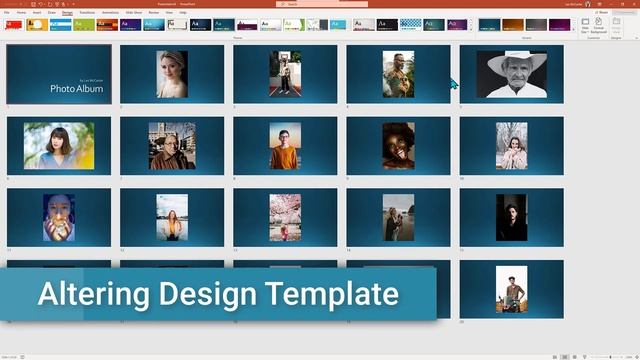Apply the dark purple theme thumbnail

131,25
